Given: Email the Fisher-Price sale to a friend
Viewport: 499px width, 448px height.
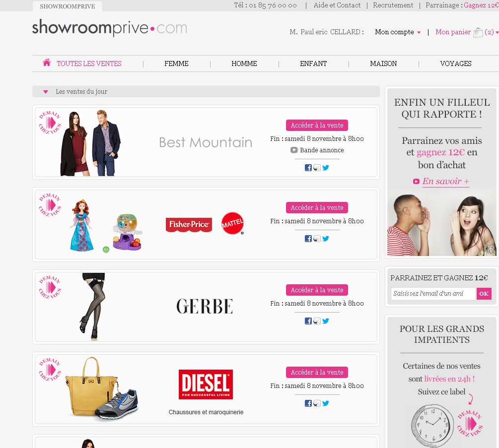Looking at the screenshot, I should click(x=317, y=239).
